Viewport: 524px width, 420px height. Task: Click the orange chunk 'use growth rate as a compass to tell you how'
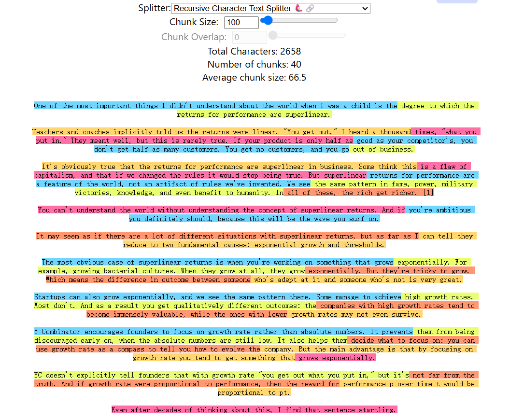[148, 349]
